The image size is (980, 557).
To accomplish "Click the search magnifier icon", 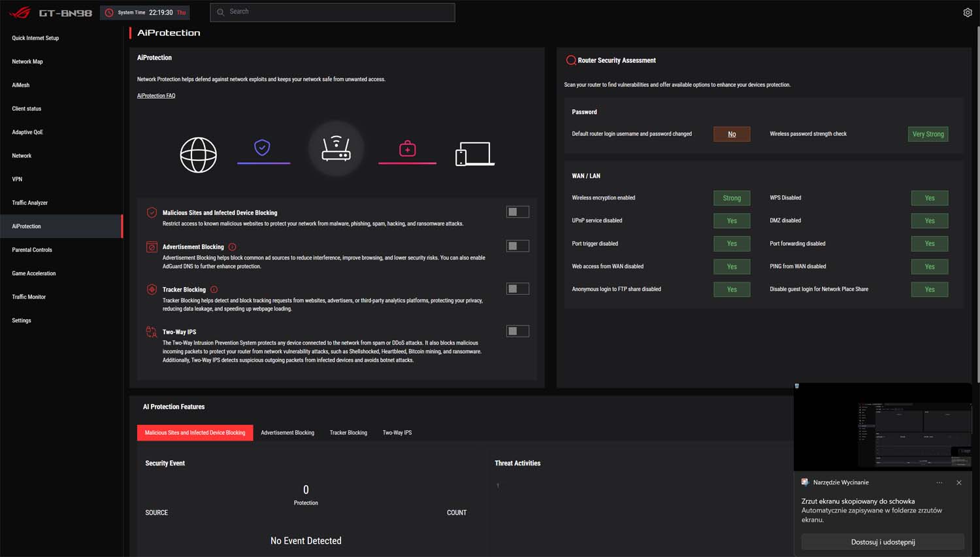I will (x=221, y=12).
